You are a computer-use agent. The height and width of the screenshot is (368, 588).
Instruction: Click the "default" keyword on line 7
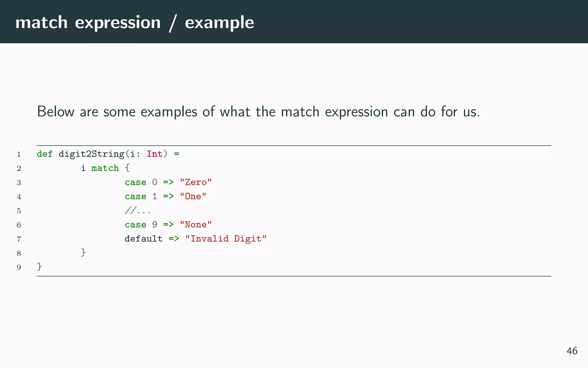[x=144, y=239]
